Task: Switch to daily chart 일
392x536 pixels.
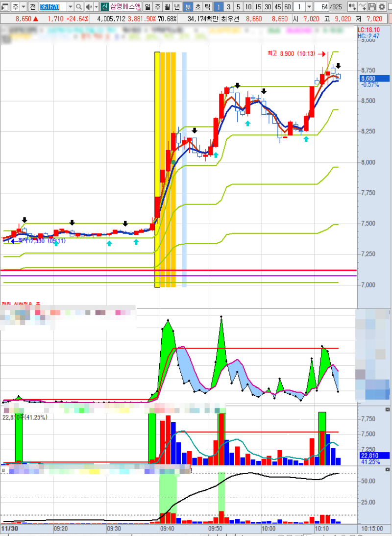Action: coord(147,6)
